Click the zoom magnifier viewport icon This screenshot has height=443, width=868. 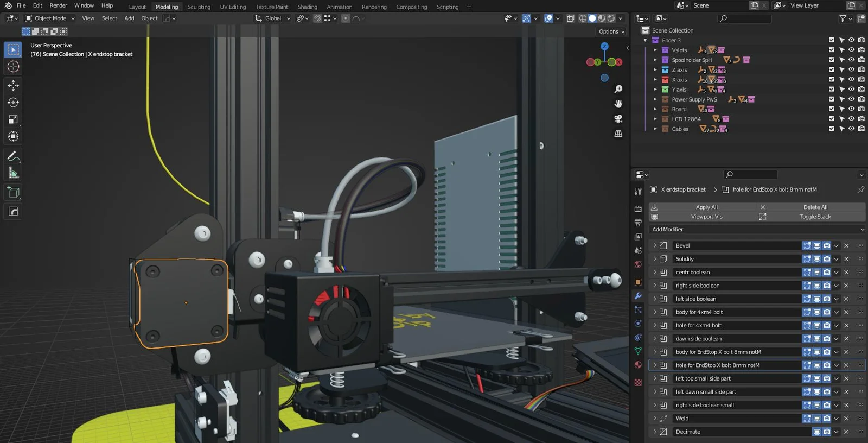point(618,89)
